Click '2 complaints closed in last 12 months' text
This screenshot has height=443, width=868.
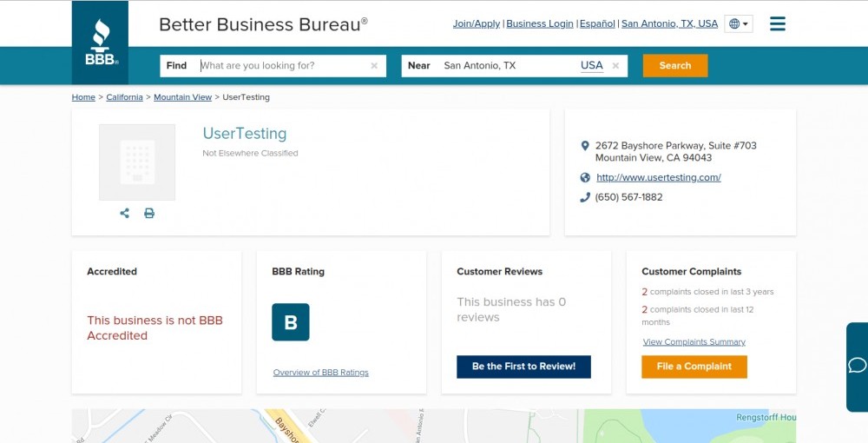(698, 315)
